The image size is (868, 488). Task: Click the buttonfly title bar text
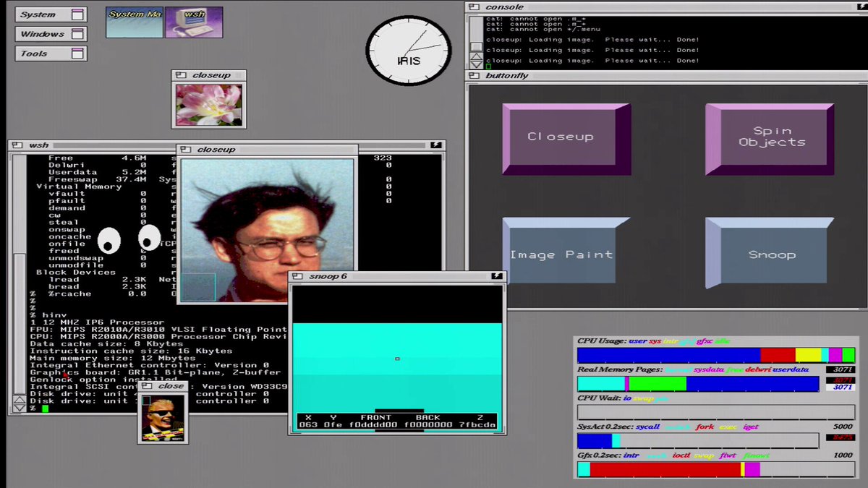[508, 76]
